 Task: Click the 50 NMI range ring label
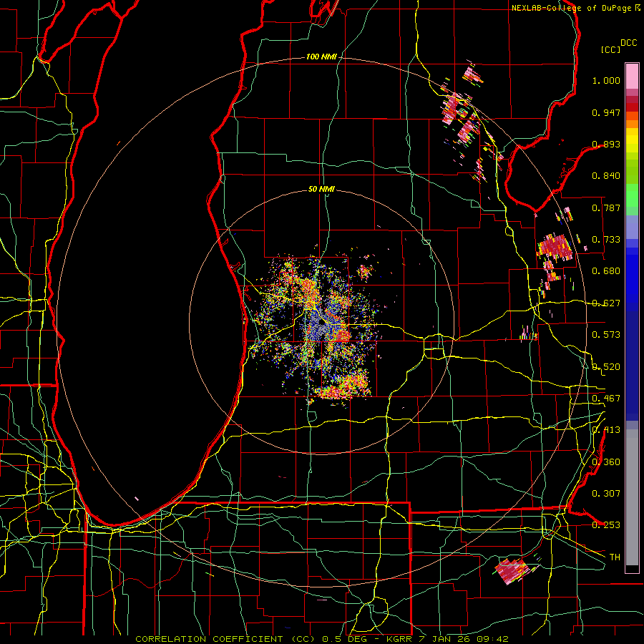[x=321, y=190]
